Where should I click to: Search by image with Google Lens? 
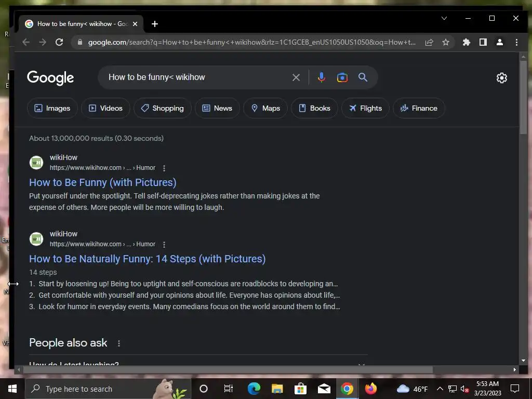tap(342, 77)
